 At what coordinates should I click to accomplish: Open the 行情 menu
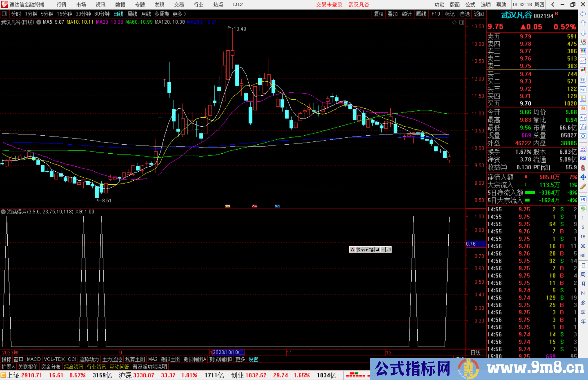pos(62,5)
